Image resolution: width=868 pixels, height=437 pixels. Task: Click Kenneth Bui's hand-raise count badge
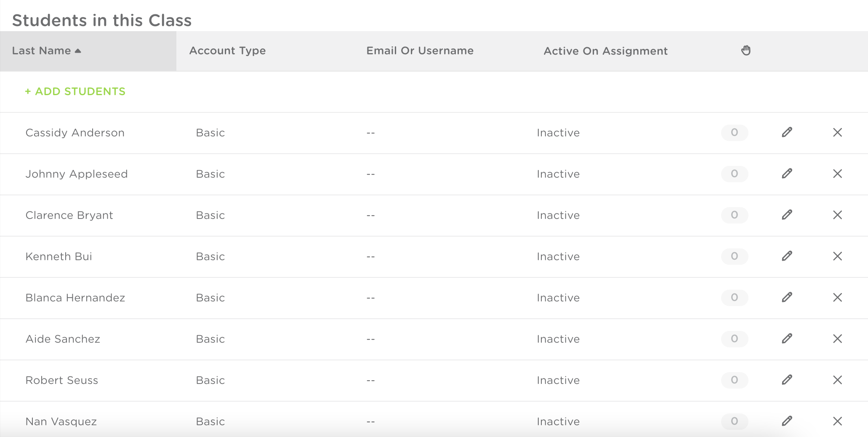(735, 256)
